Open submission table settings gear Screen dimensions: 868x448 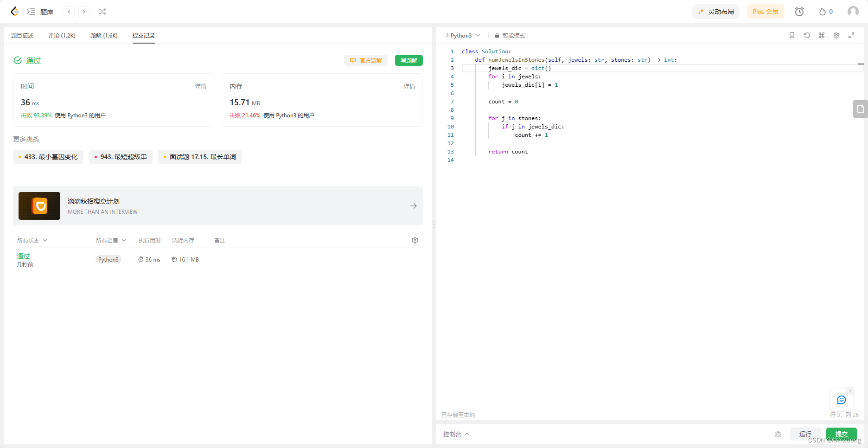tap(415, 240)
